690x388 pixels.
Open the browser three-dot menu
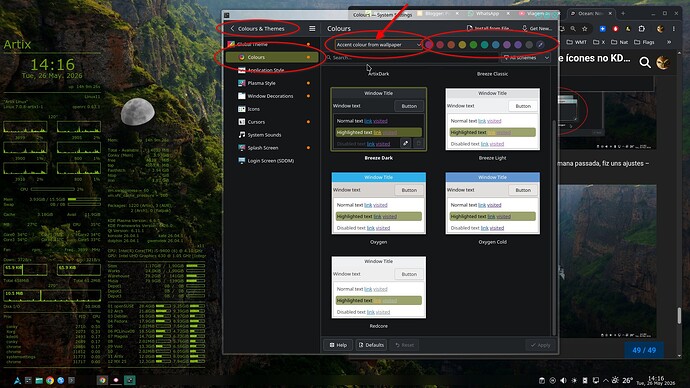coord(674,29)
